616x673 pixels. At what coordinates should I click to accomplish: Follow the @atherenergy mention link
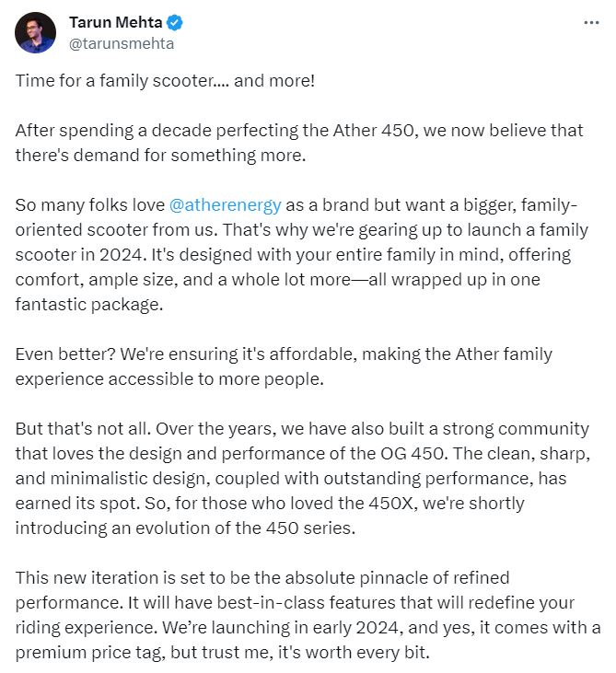(x=226, y=205)
